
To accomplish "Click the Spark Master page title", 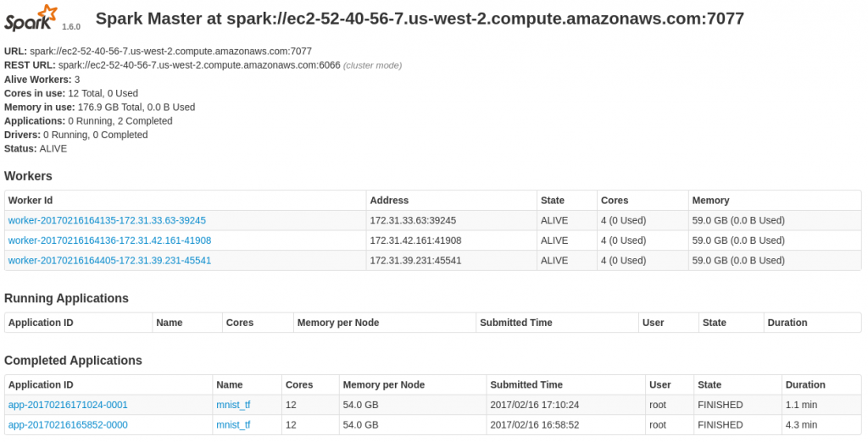I will point(420,19).
